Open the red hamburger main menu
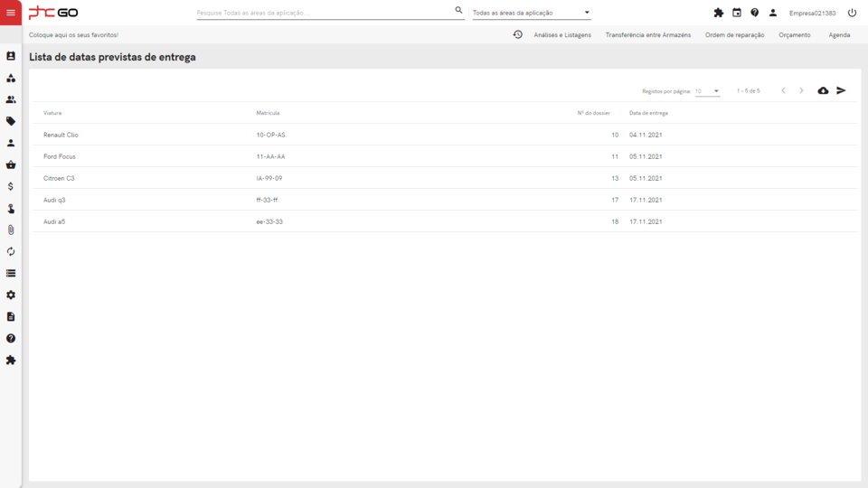This screenshot has width=868, height=488. click(11, 13)
